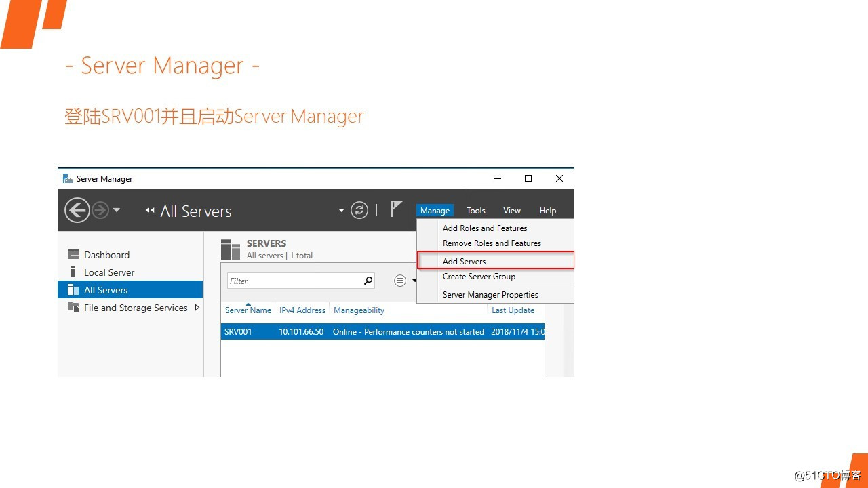Open dropdown arrow beside list options icon

[x=414, y=281]
